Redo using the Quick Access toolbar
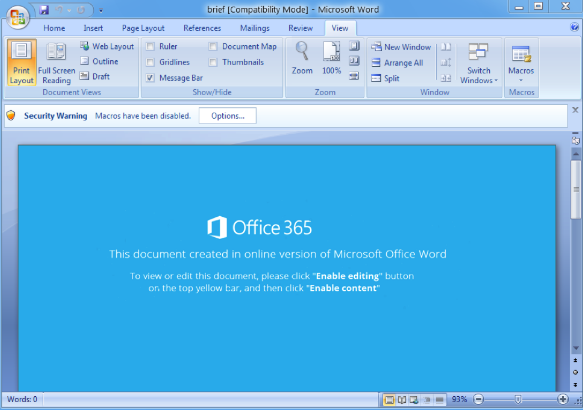Image resolution: width=583 pixels, height=411 pixels. [x=81, y=10]
